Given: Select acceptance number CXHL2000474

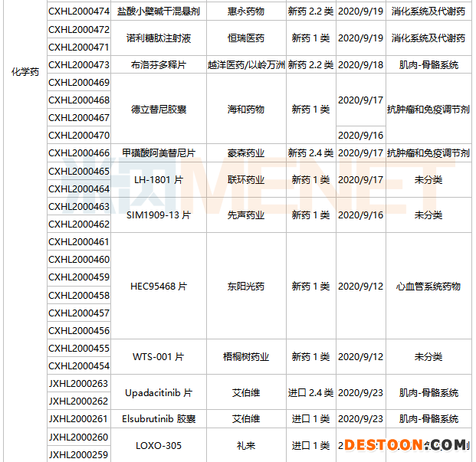Looking at the screenshot, I should (x=78, y=11).
